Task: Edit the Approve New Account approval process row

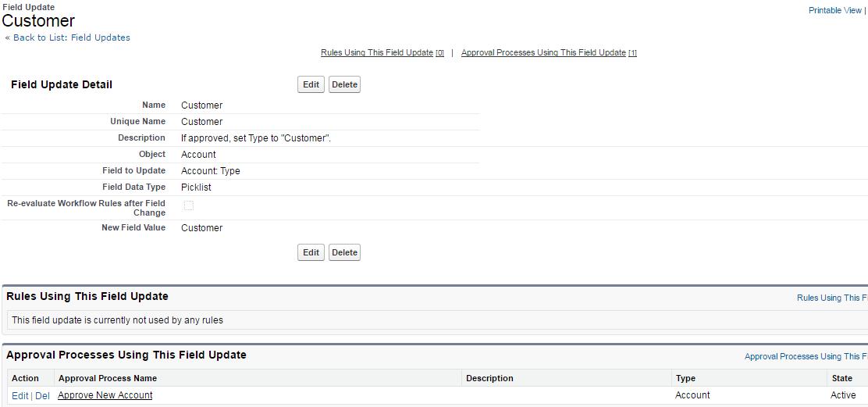Action: click(20, 396)
